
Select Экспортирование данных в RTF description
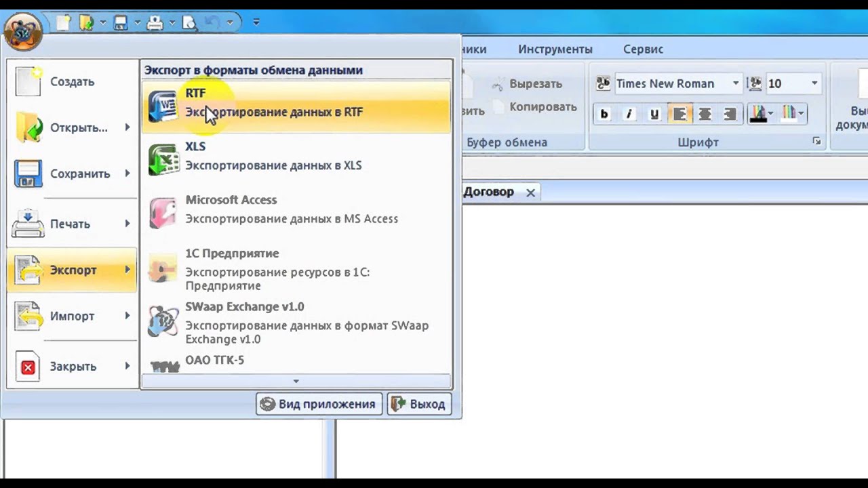pyautogui.click(x=274, y=112)
